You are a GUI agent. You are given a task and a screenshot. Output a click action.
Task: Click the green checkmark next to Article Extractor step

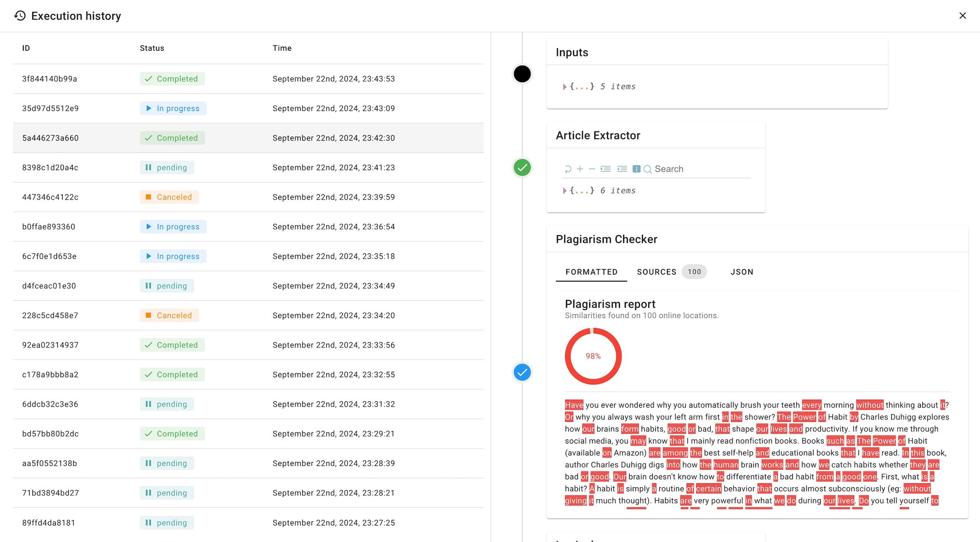pyautogui.click(x=522, y=167)
